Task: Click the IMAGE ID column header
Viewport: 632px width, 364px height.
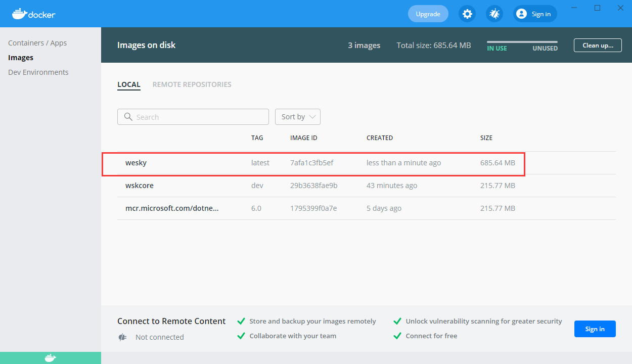Action: click(304, 138)
